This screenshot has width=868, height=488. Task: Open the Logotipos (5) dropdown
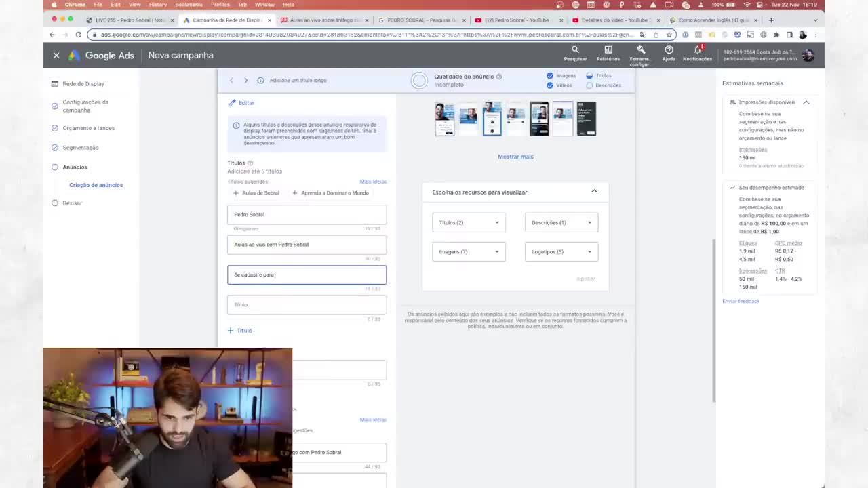point(561,252)
